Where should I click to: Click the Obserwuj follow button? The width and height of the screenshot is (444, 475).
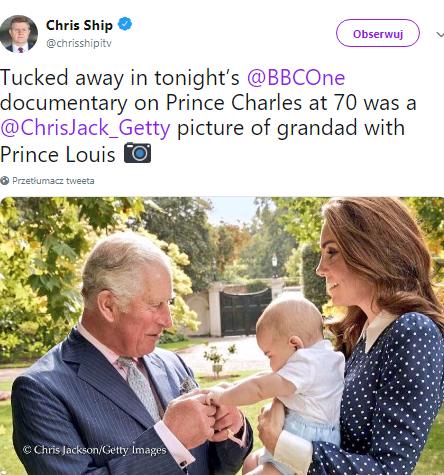[378, 33]
